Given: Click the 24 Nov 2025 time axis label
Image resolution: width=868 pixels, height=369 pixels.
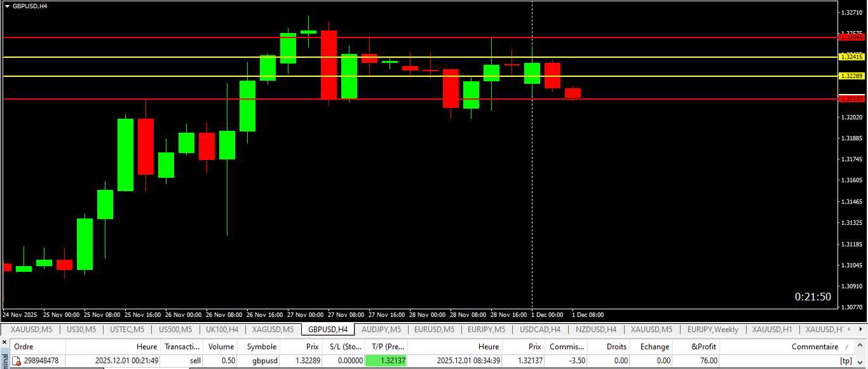Looking at the screenshot, I should click(20, 315).
